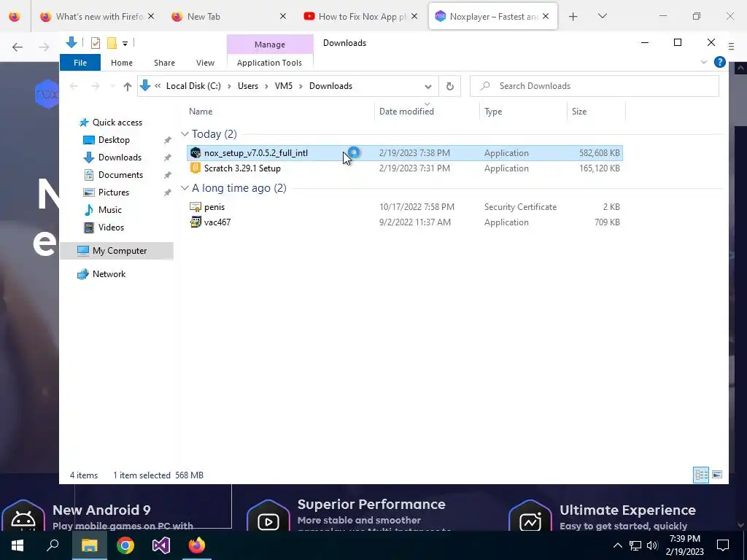Click Users breadcrumb in address bar

(248, 86)
